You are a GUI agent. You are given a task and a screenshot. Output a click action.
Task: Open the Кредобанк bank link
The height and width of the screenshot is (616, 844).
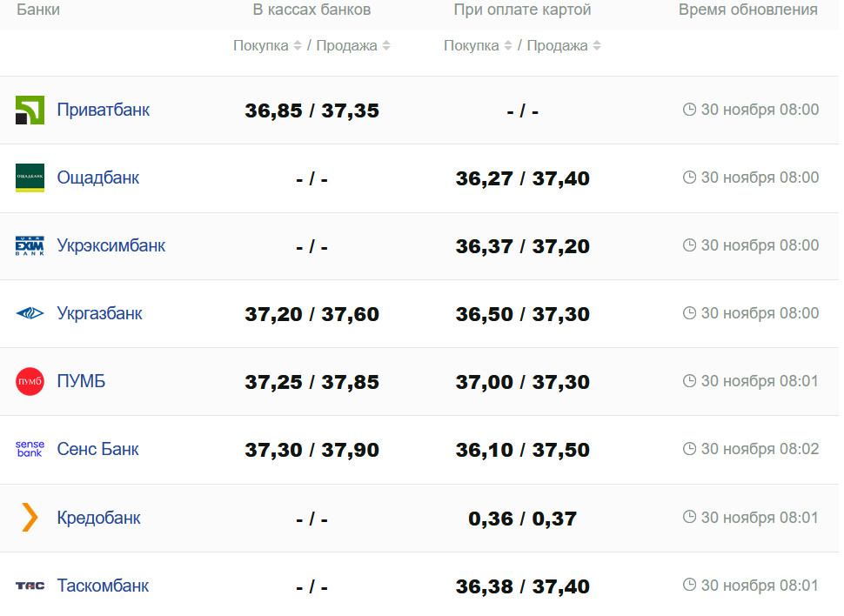pyautogui.click(x=98, y=518)
